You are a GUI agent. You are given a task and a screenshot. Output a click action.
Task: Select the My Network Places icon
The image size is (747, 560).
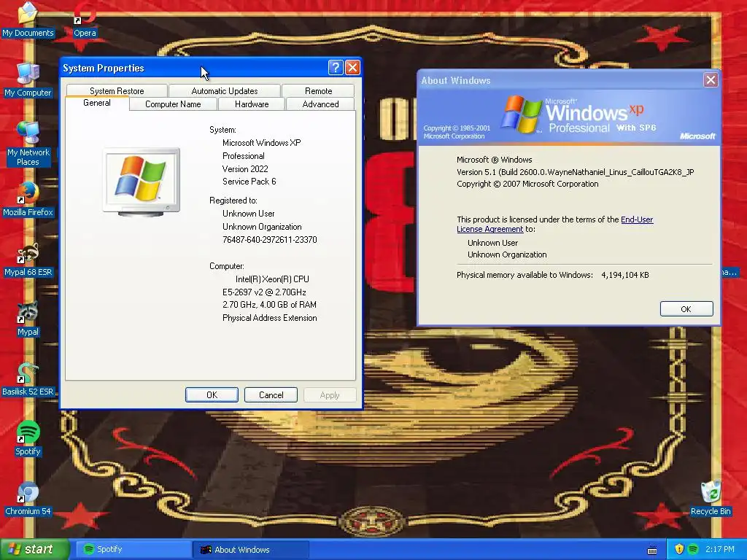[28, 144]
